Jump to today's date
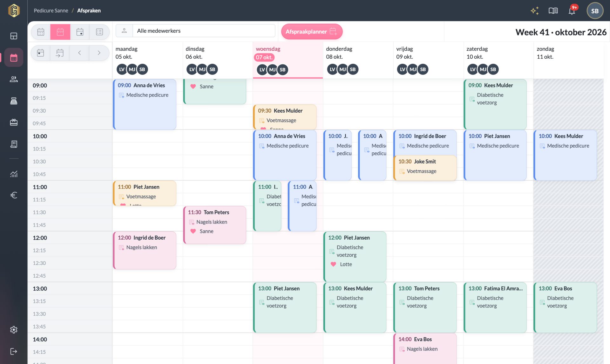Viewport: 610px width, 364px height. click(40, 53)
